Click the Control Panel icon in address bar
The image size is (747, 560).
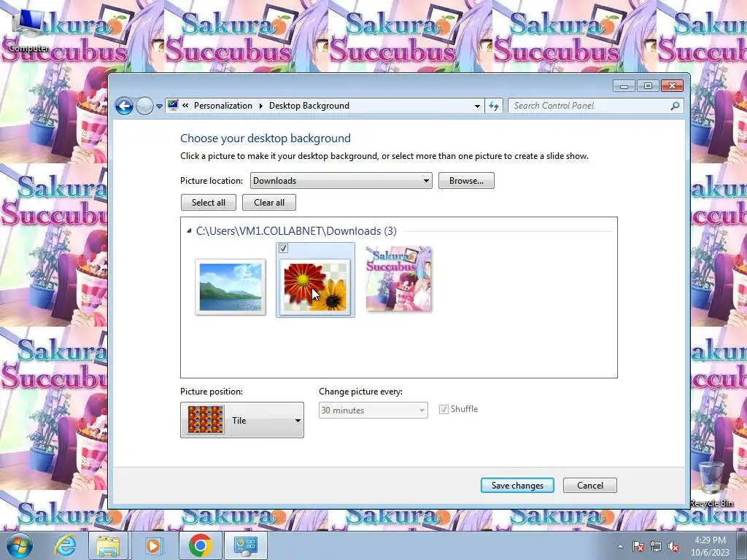point(173,105)
